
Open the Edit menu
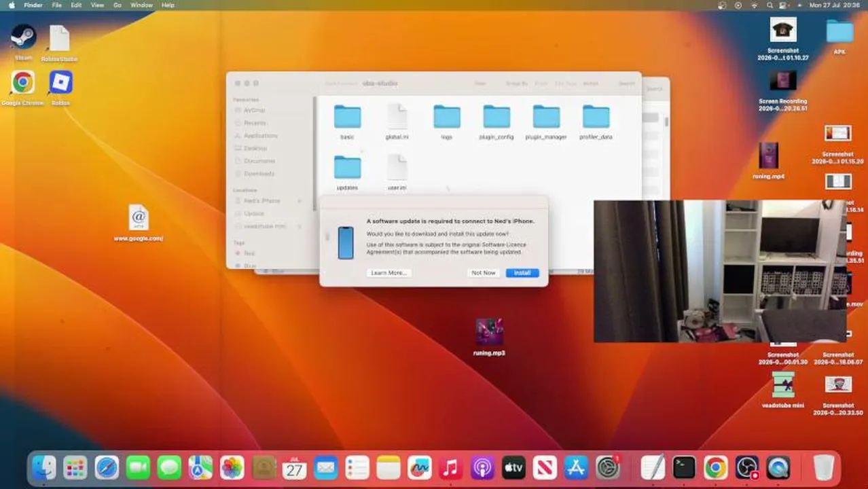[x=76, y=5]
